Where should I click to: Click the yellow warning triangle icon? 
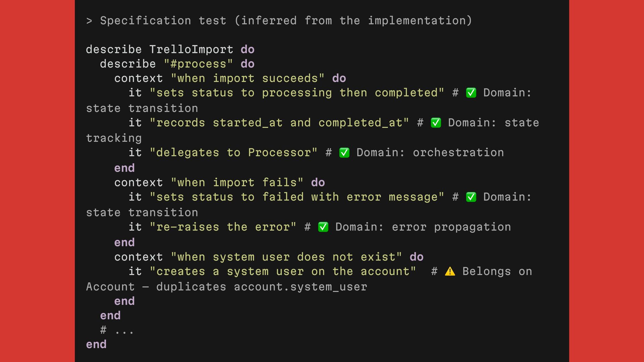click(x=450, y=271)
